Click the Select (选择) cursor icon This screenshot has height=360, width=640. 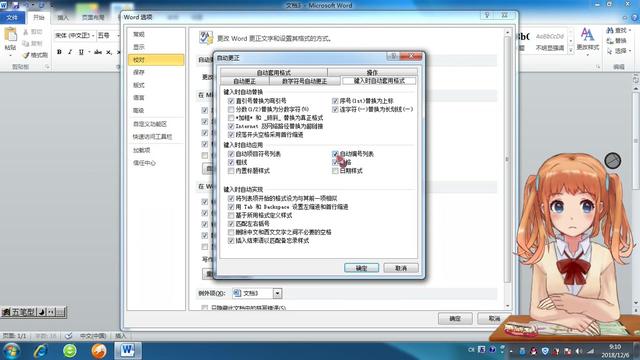[610, 51]
